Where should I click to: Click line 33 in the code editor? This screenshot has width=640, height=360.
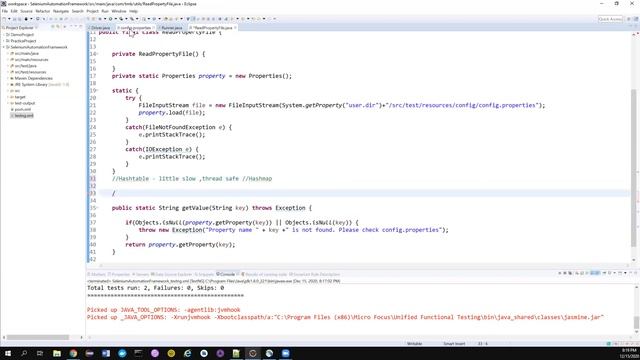(x=363, y=193)
